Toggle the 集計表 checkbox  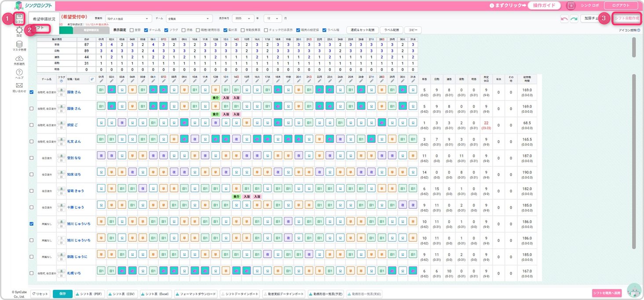click(224, 30)
